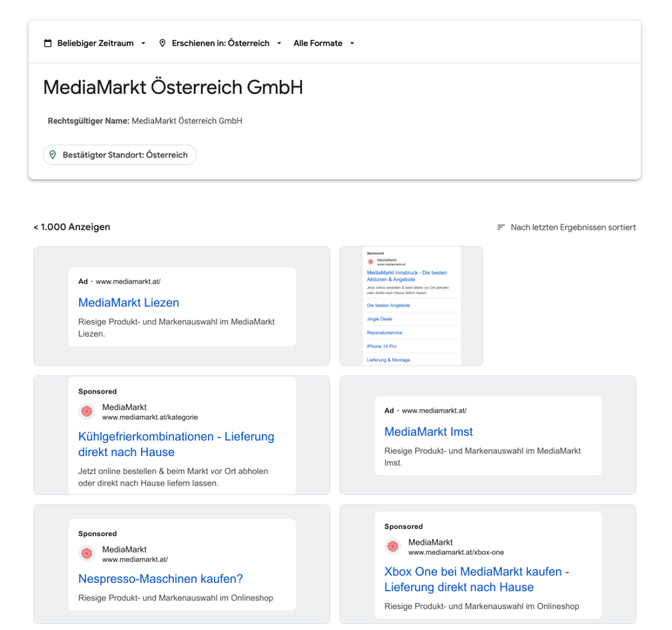Click the green verified shield icon on the location chip
The width and height of the screenshot is (672, 630).
(52, 155)
